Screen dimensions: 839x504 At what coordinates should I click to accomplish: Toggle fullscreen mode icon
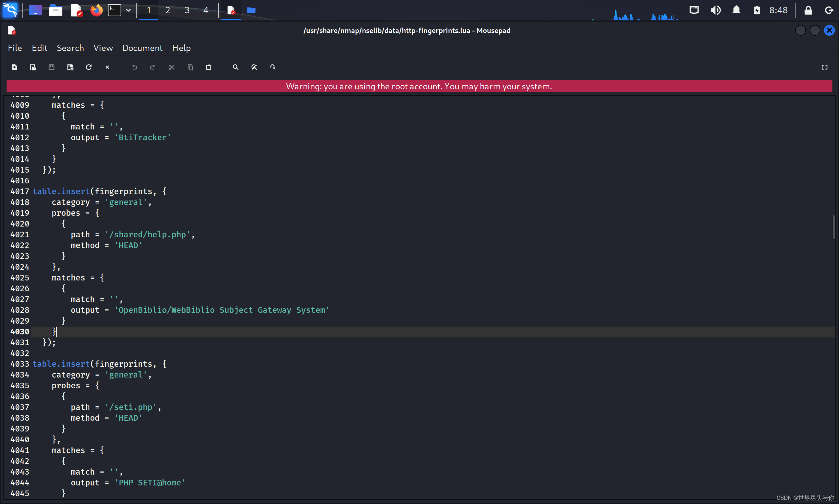tap(824, 67)
